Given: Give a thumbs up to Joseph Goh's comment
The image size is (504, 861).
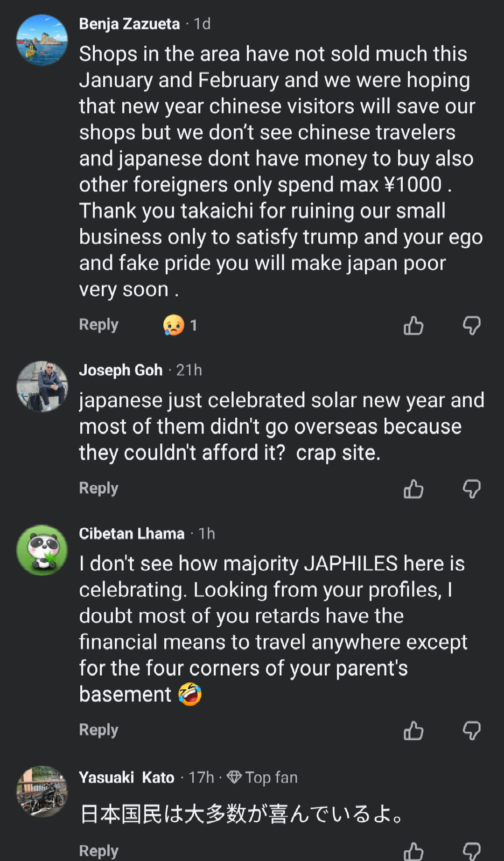Looking at the screenshot, I should pos(413,489).
